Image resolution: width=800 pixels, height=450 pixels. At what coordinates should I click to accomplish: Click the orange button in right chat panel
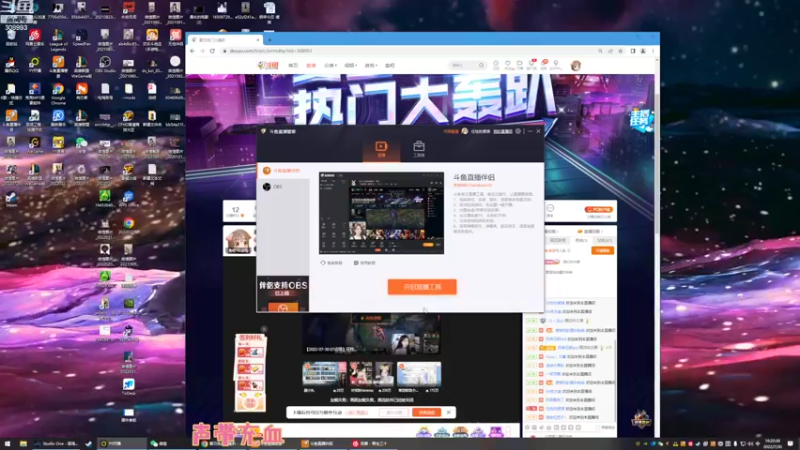603,251
